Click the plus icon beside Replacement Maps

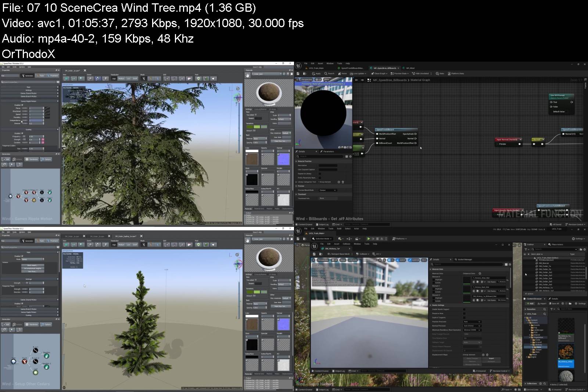tap(484, 355)
